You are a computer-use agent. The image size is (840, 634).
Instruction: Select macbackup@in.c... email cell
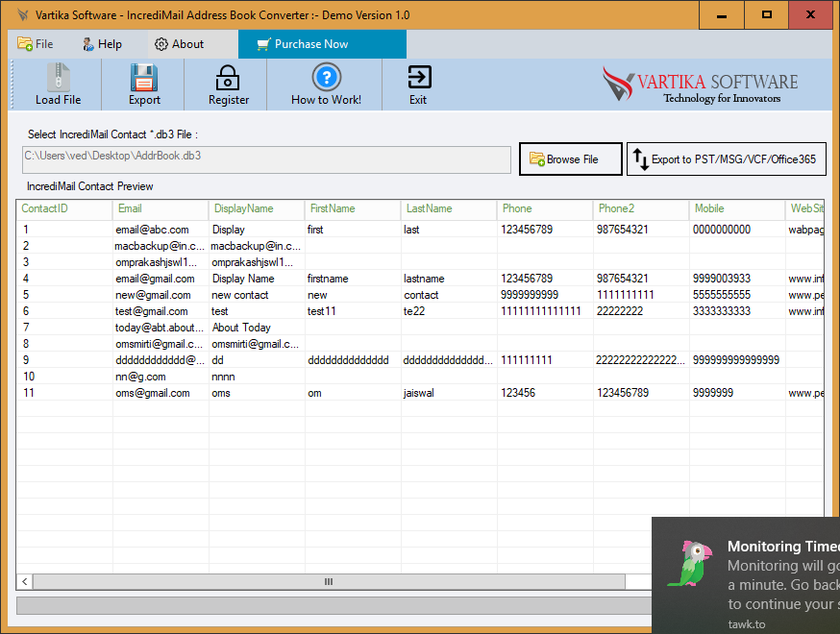coord(160,246)
